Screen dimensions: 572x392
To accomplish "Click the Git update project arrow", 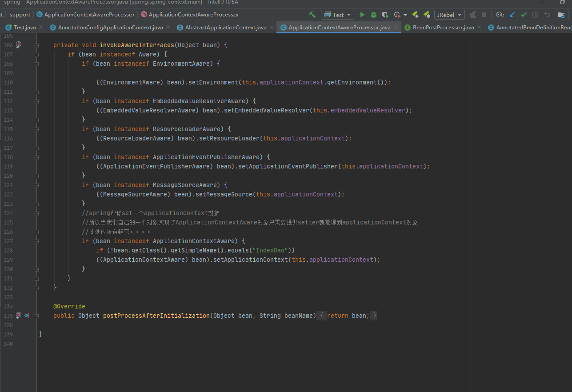I will (512, 15).
